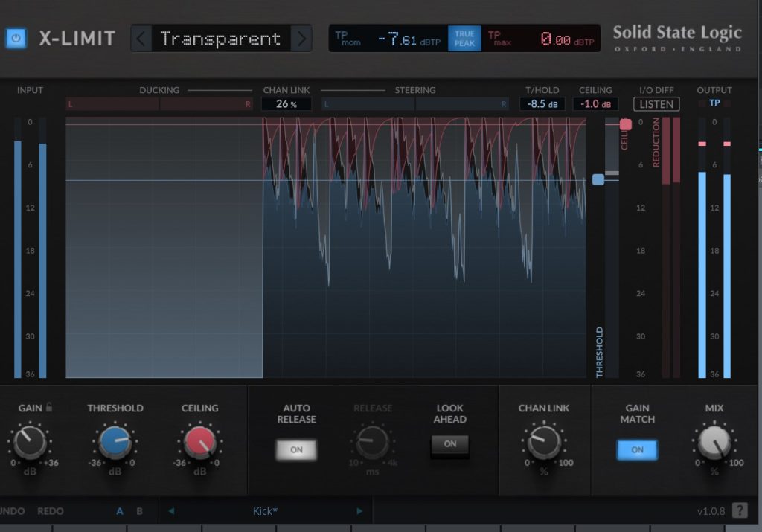This screenshot has width=762, height=532.
Task: Click the blue Threshold knob
Action: (x=115, y=443)
